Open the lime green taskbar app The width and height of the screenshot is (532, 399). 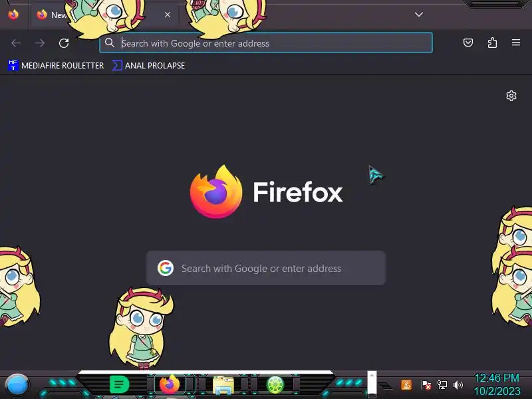(x=275, y=385)
